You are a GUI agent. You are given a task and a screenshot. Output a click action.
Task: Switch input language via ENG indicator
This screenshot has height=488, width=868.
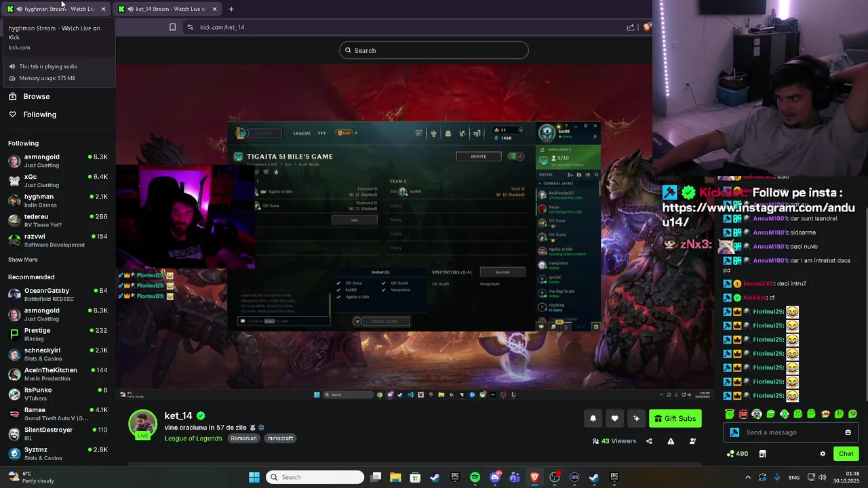794,477
